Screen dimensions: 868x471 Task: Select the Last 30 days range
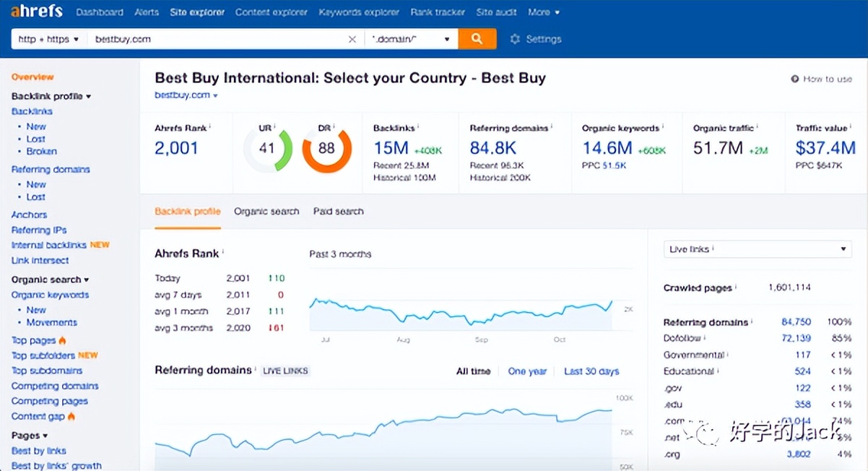(591, 371)
